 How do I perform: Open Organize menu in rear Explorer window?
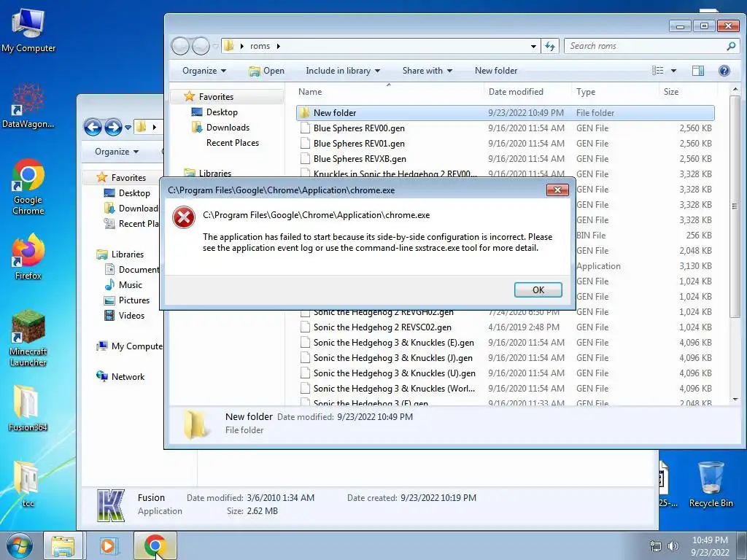117,152
